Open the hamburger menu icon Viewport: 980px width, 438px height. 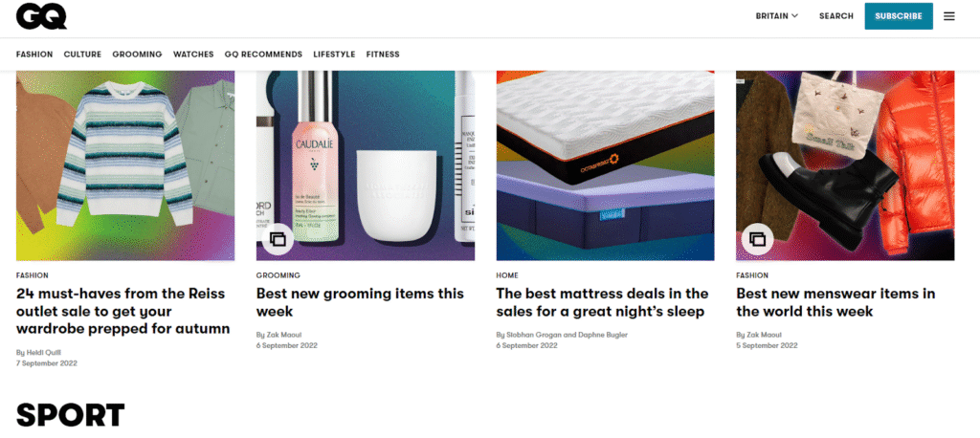948,16
